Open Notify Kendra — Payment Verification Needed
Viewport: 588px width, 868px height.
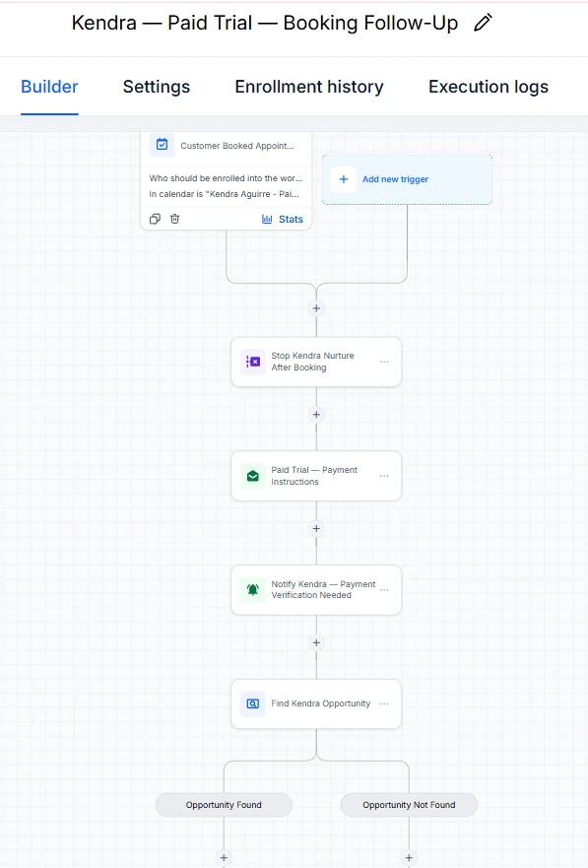click(x=316, y=589)
